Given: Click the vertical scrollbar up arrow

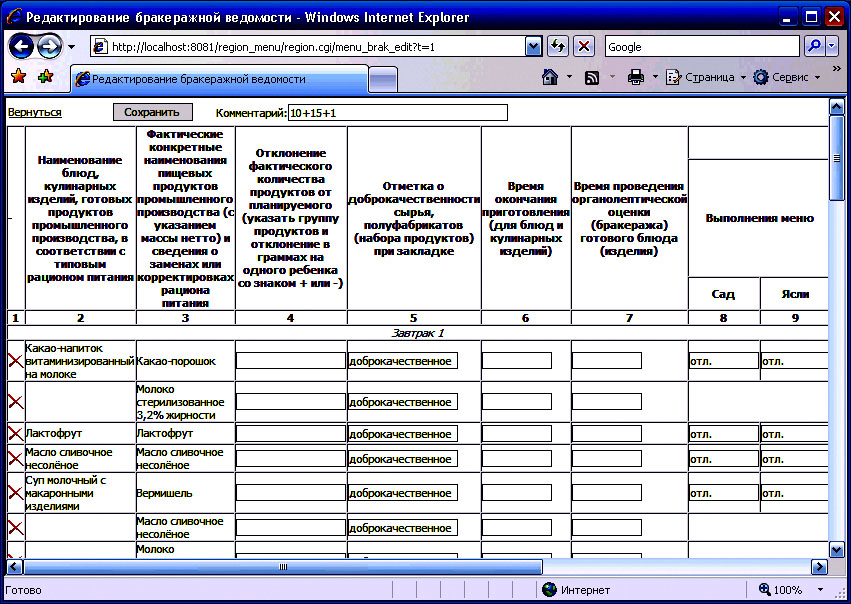Looking at the screenshot, I should click(x=836, y=106).
